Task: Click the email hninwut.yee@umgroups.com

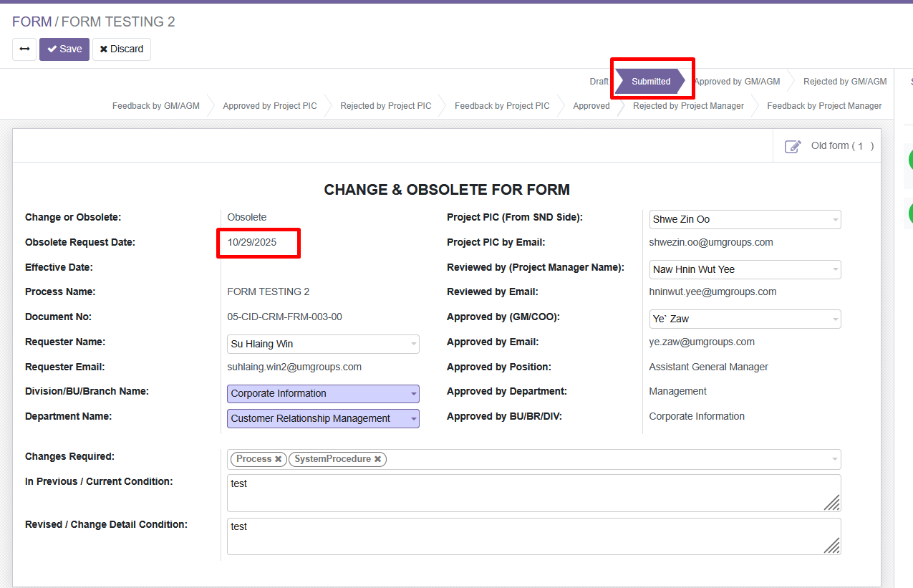Action: (x=712, y=291)
